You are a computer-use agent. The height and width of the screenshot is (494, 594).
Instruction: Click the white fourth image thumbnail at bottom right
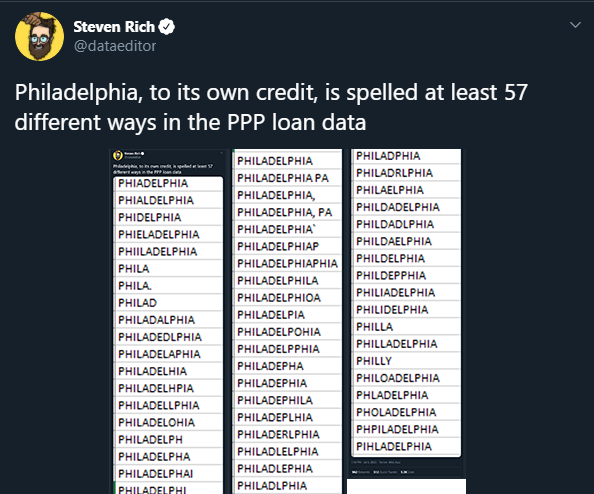(406, 486)
